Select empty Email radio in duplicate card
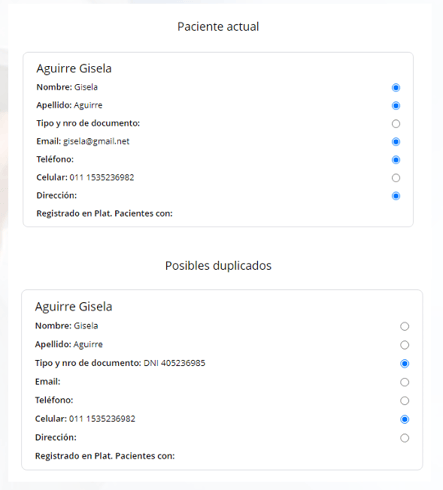Image resolution: width=443 pixels, height=490 pixels. click(x=404, y=382)
